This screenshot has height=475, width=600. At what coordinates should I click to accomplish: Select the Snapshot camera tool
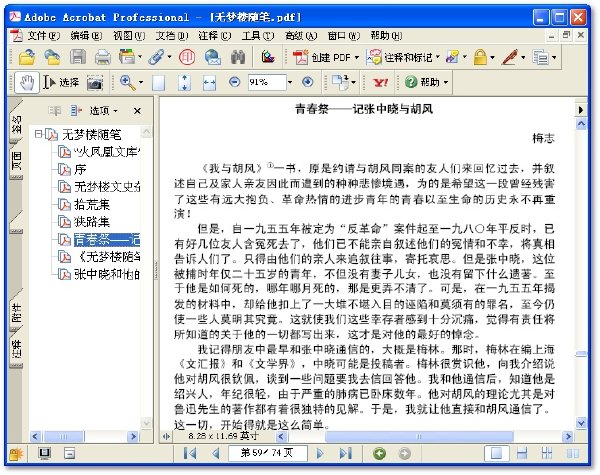click(95, 83)
